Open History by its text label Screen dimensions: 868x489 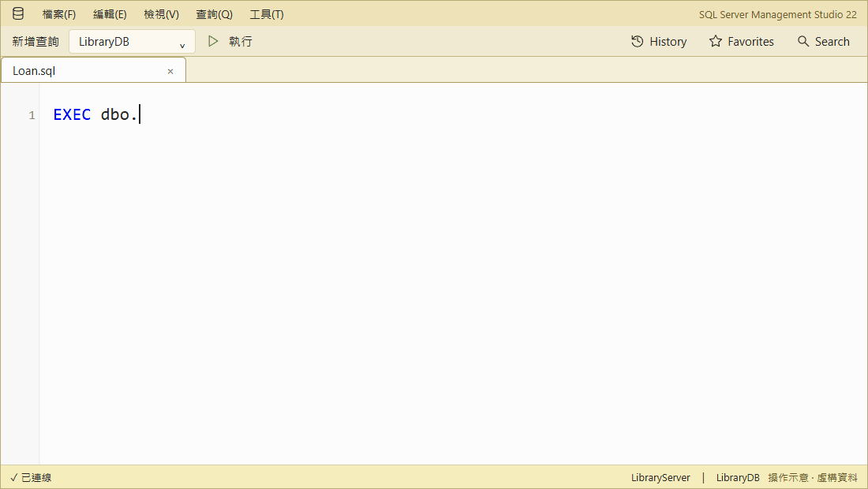click(668, 42)
